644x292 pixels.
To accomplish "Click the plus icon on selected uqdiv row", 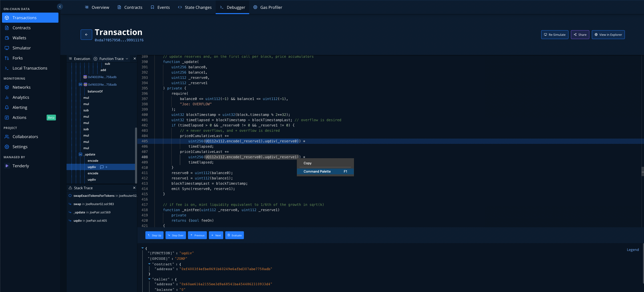I will pyautogui.click(x=106, y=167).
